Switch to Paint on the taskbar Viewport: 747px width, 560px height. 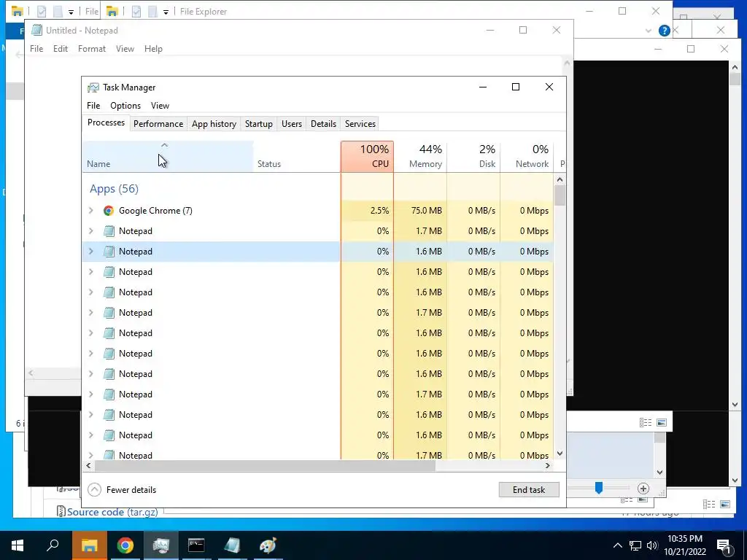tap(268, 545)
